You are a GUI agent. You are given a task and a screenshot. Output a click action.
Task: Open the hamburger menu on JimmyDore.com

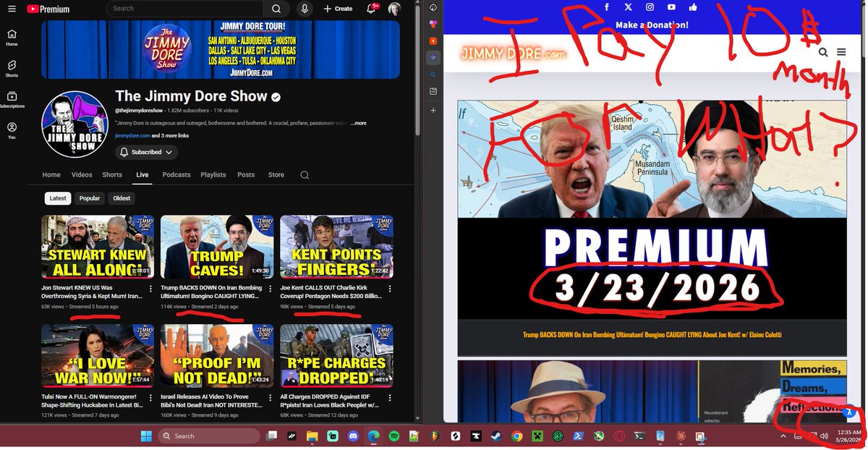(x=841, y=52)
